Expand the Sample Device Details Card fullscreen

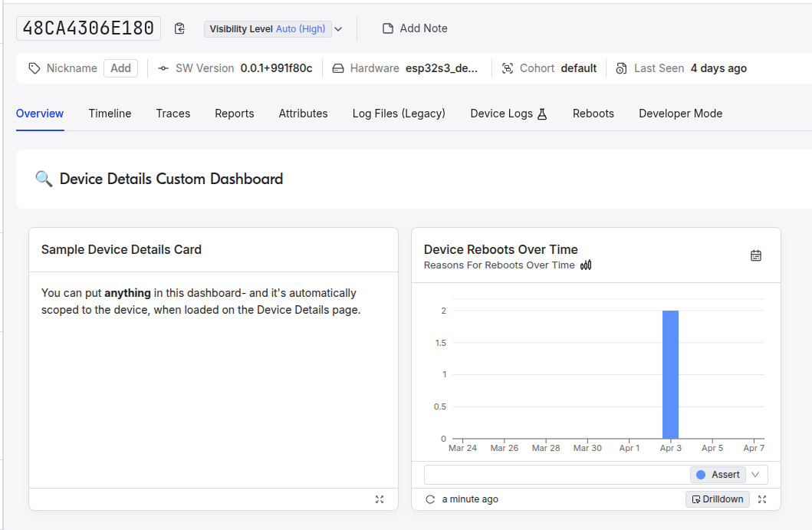tap(380, 499)
